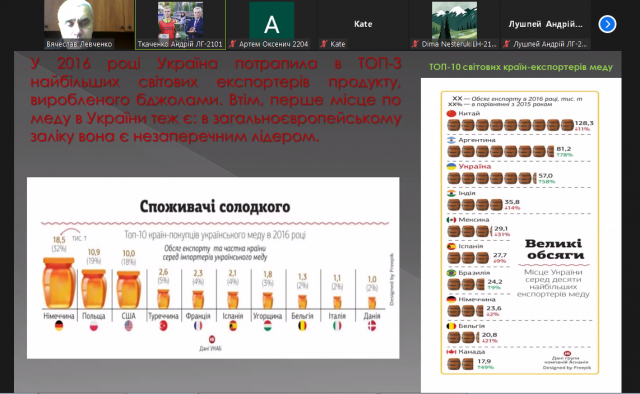Viewport: 640px width, 394px height.
Task: Click the 'Дані УКАБ' source label
Action: pos(211,348)
